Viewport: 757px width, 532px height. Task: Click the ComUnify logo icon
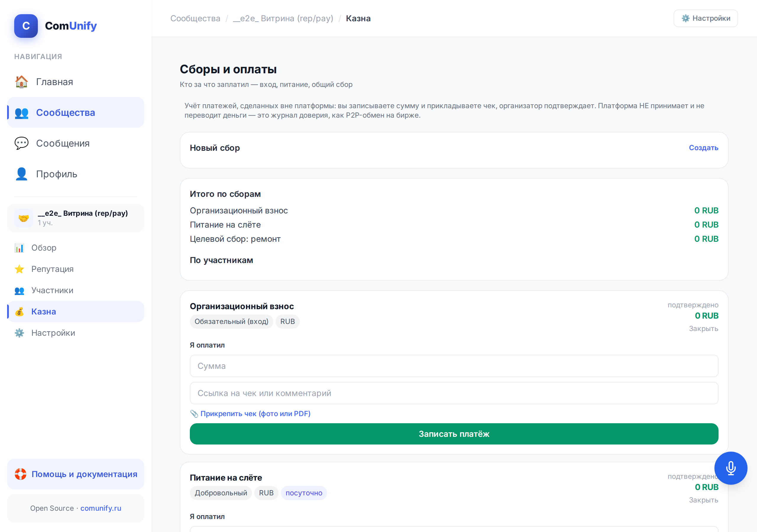click(26, 26)
